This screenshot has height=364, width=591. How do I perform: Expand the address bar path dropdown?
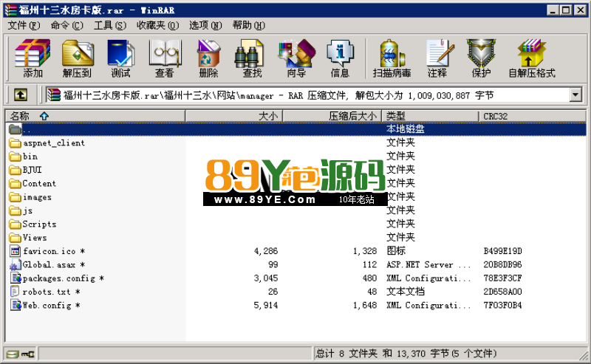[x=575, y=95]
